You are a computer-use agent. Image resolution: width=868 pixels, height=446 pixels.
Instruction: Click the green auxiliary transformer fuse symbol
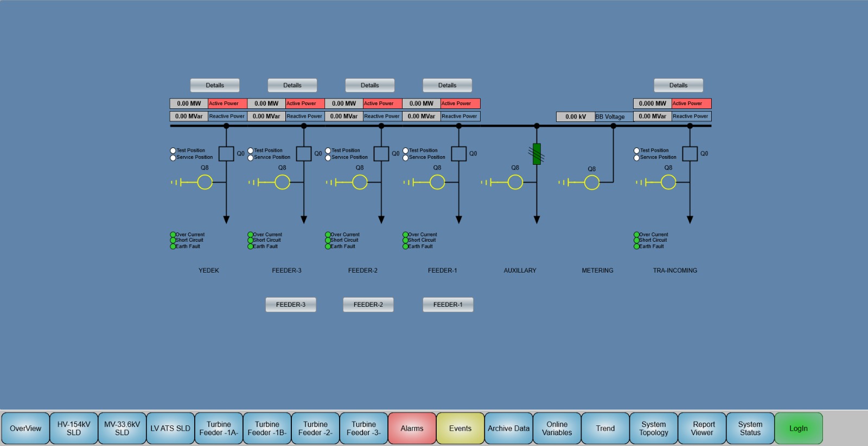[x=537, y=154]
